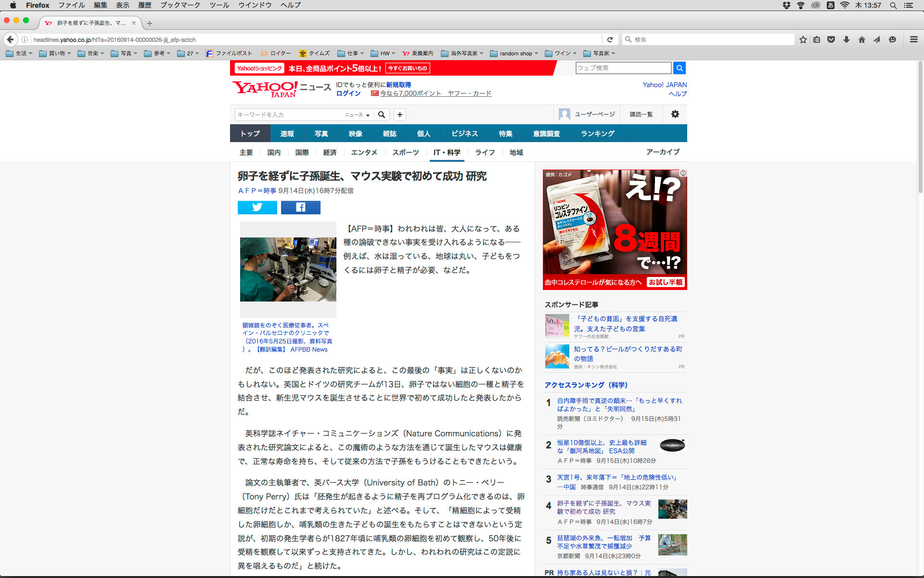
Task: Click the microscope article photo thumbnail
Action: [288, 269]
